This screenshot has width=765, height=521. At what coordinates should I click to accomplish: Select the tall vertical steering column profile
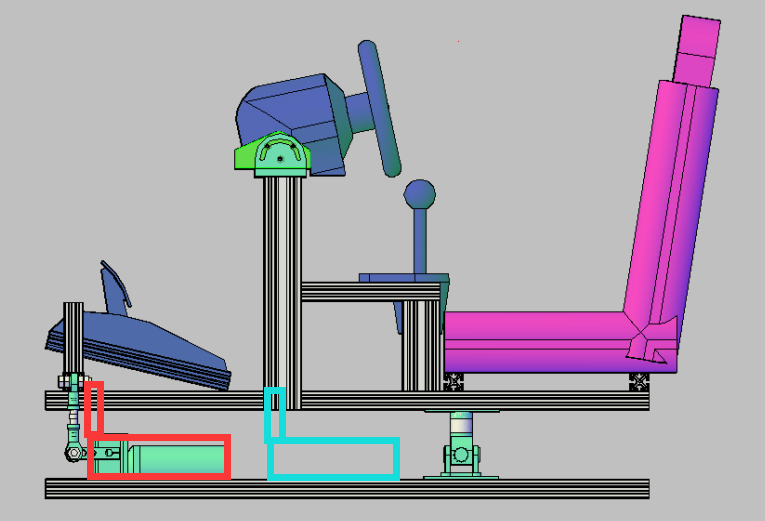(282, 293)
